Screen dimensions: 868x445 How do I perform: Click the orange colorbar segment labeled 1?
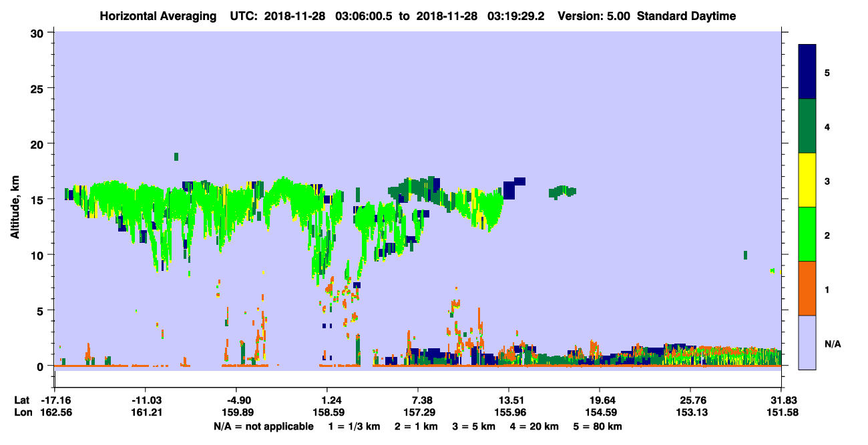coord(807,288)
